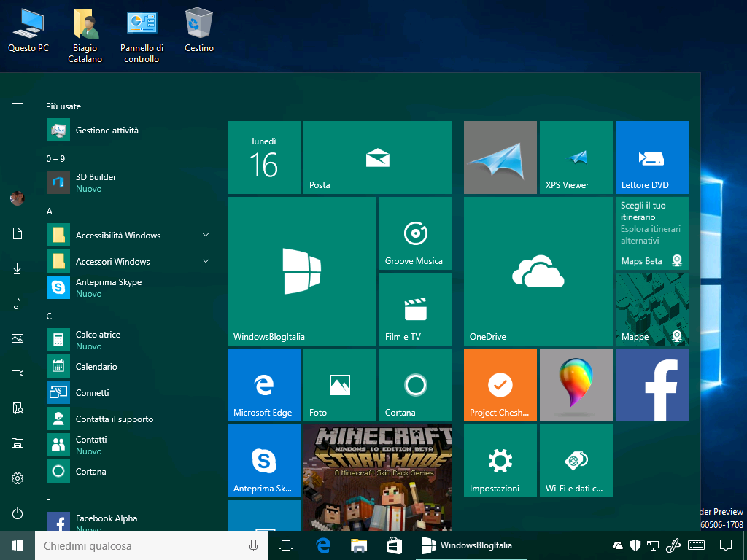Open the Lettore DVD tile
Screen dimensions: 747x560
tap(651, 157)
